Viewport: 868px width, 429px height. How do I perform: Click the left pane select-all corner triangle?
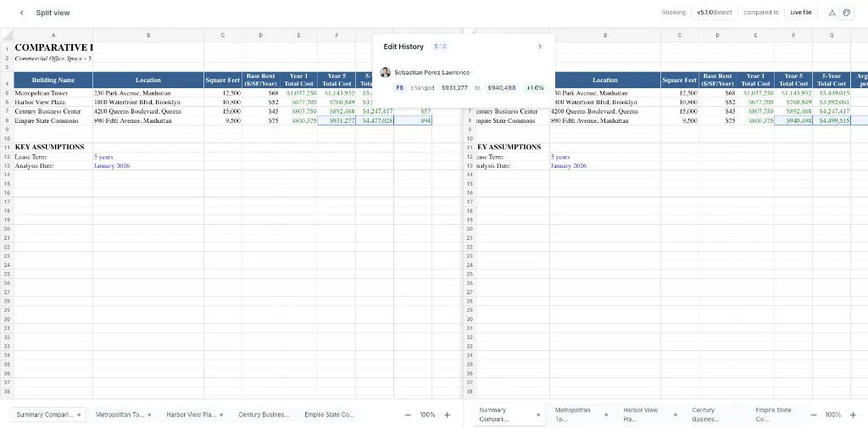7,35
